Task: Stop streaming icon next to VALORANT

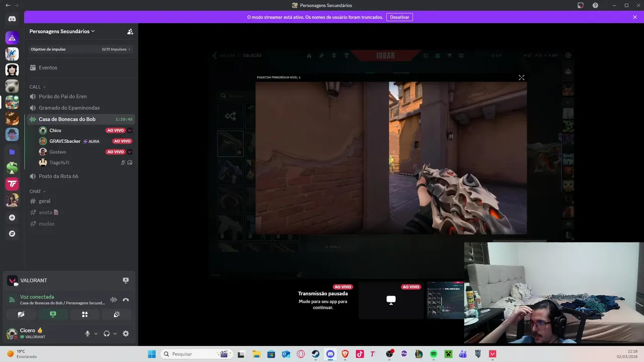Action: pos(126,281)
